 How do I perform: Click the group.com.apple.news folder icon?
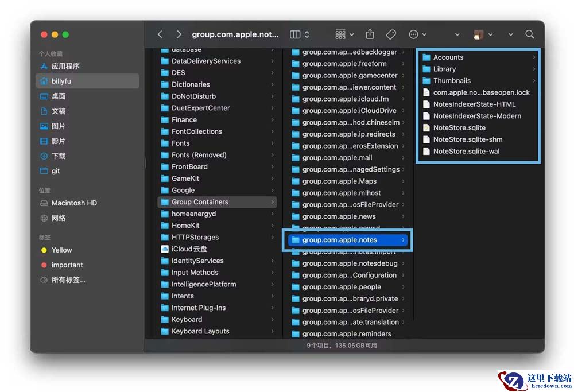coord(296,217)
